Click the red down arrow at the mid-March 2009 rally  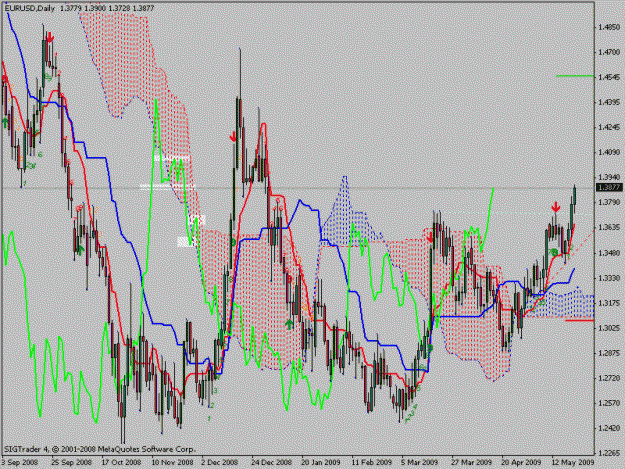[x=430, y=238]
